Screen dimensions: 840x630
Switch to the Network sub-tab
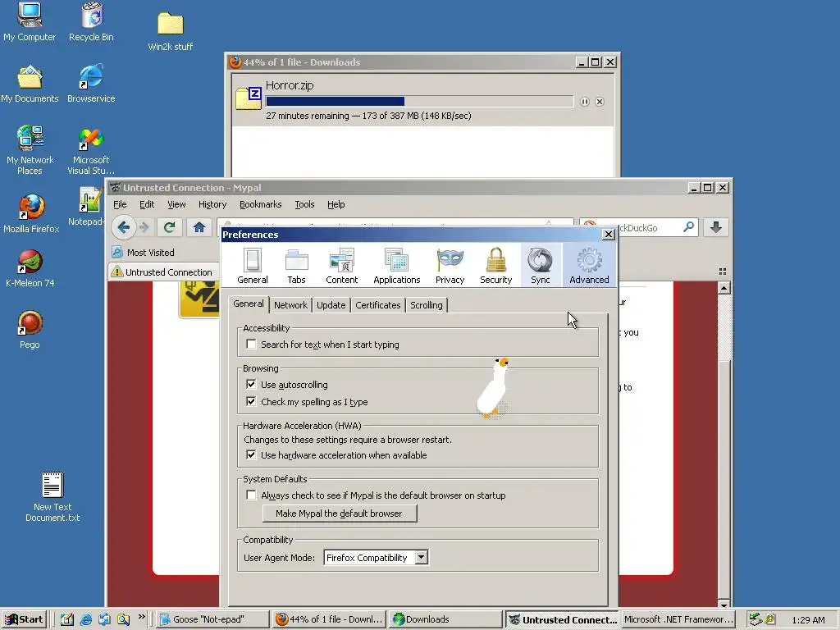(291, 305)
